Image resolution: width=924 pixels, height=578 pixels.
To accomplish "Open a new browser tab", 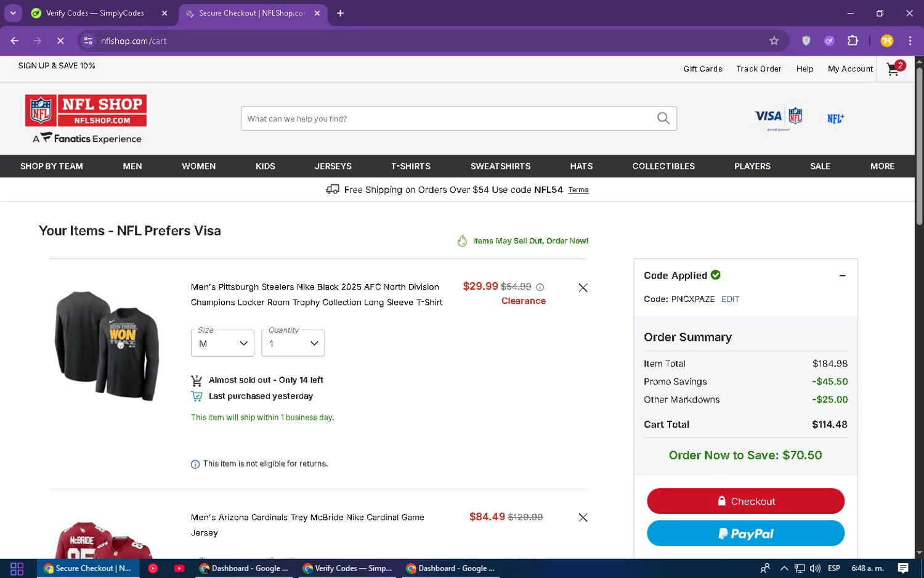I will pos(340,13).
